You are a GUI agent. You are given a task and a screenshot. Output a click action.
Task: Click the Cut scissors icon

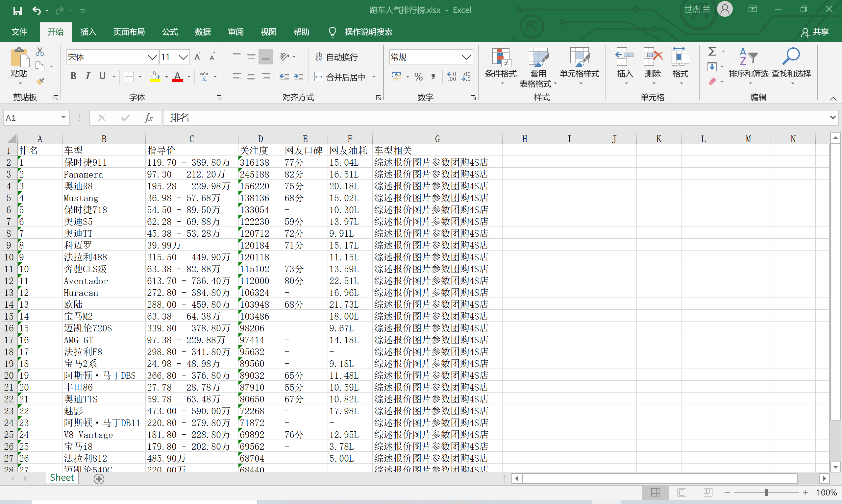point(40,52)
